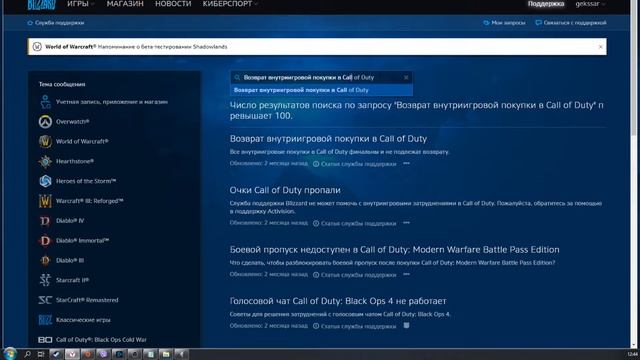
Task: Click the search magnifier icon
Action: [237, 77]
